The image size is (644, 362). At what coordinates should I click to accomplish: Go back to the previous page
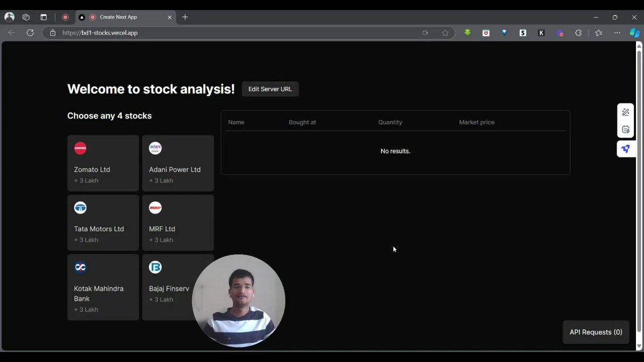[x=12, y=33]
